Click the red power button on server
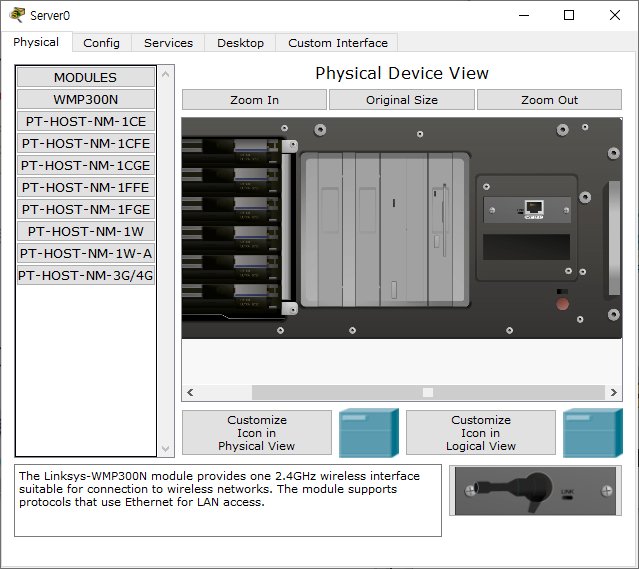Screen dimensions: 639x569 562,304
